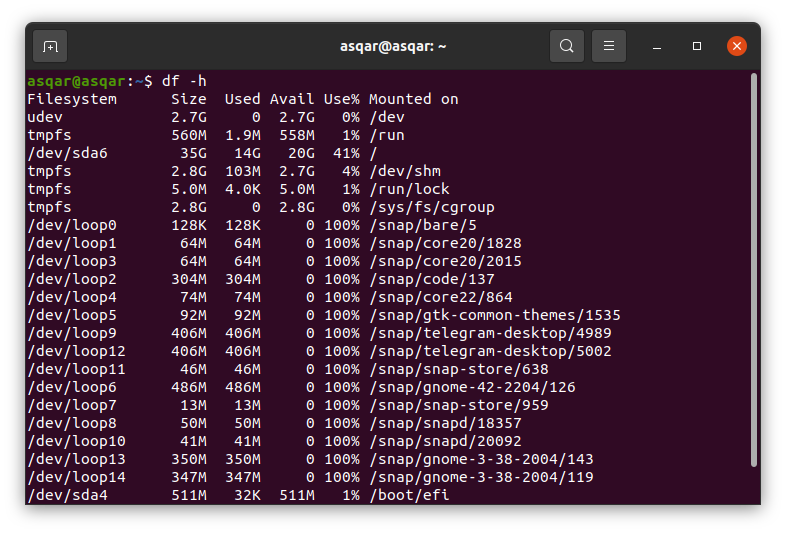
Task: Click the '/snap/telegram-desktop/5002' mount path
Action: pos(490,351)
